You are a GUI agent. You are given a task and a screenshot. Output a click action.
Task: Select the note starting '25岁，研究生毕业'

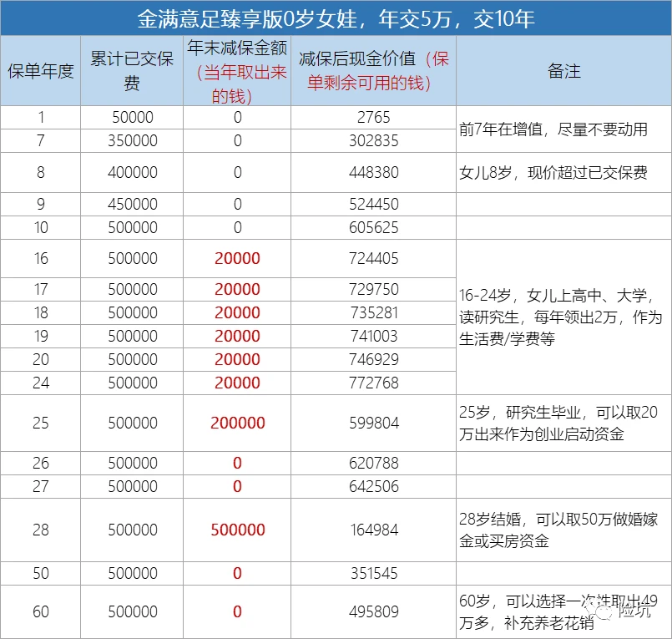558,423
